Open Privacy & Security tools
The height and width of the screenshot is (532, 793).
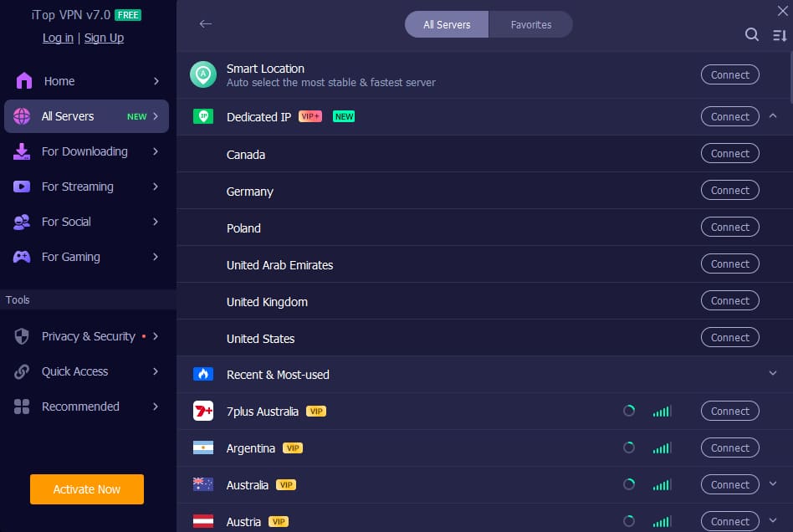click(86, 336)
